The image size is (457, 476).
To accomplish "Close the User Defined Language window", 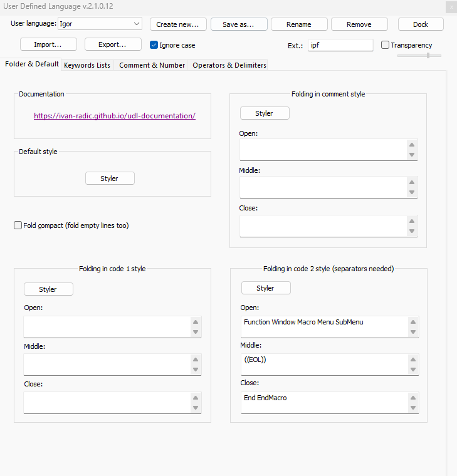I will 451,7.
